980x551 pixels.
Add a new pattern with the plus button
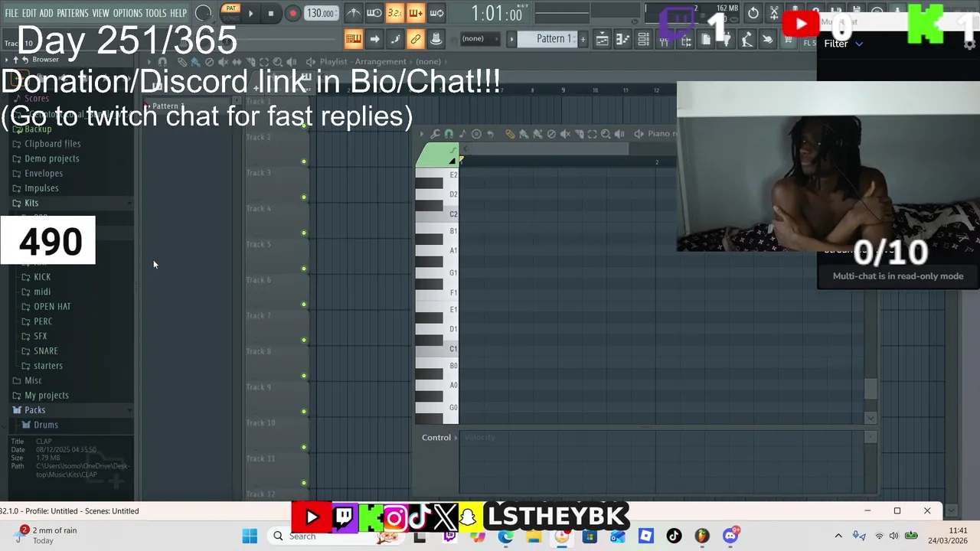click(x=583, y=39)
